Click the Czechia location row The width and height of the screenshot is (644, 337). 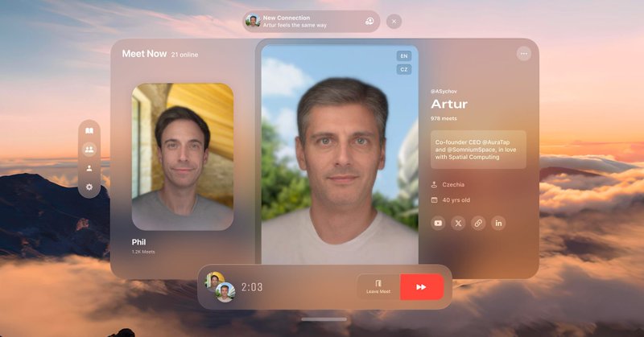point(448,185)
